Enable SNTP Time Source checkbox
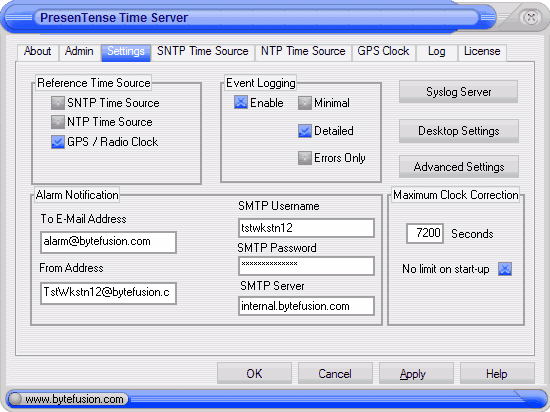 point(58,103)
